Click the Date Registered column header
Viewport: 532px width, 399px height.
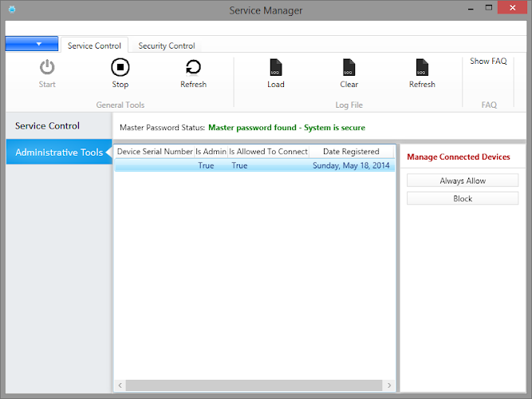tap(351, 152)
